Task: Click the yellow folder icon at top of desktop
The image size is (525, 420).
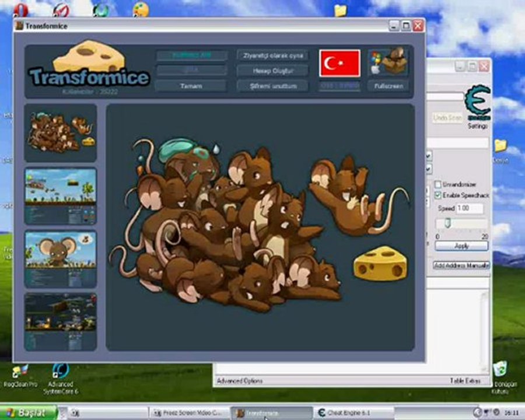Action: point(340,10)
